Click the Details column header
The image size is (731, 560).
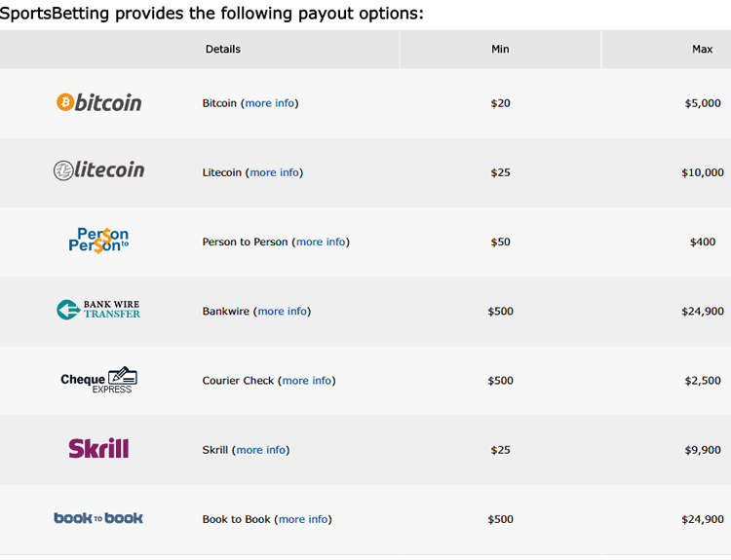tap(223, 49)
